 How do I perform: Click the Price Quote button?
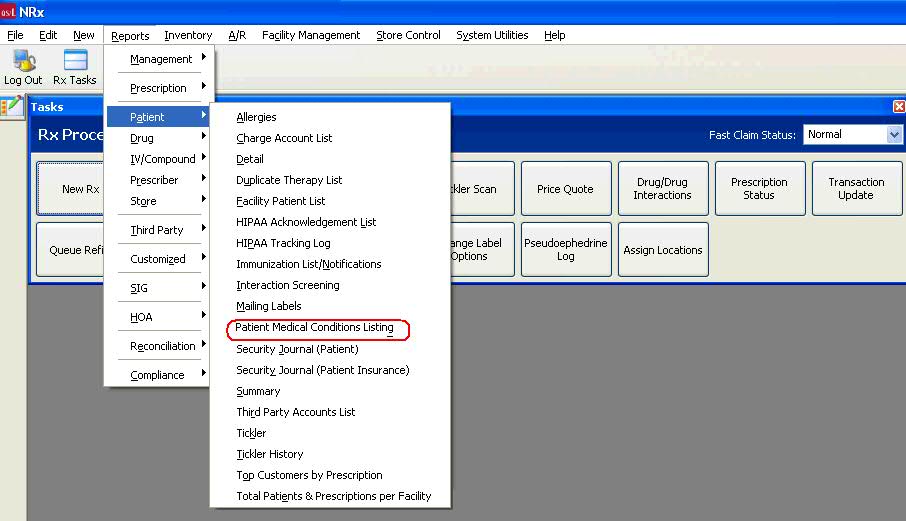pos(566,189)
